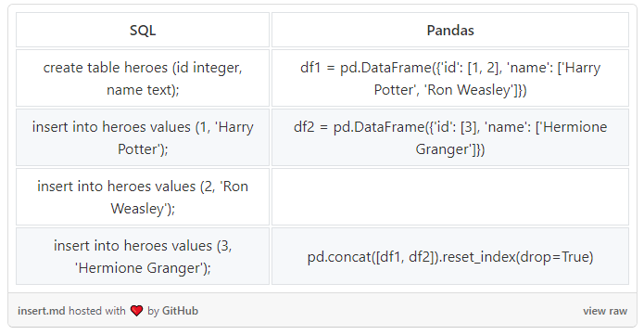Click the Pandas column header
The height and width of the screenshot is (335, 644).
click(x=450, y=30)
